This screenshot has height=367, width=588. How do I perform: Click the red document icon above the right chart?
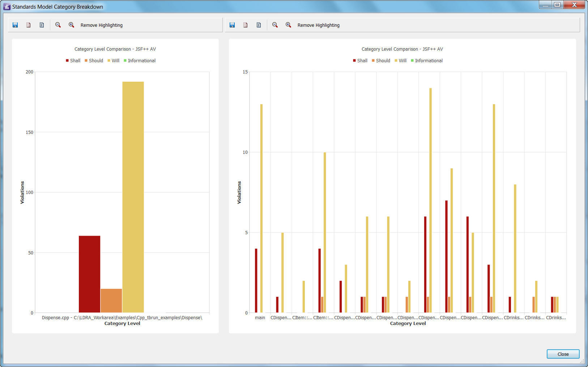[x=245, y=25]
